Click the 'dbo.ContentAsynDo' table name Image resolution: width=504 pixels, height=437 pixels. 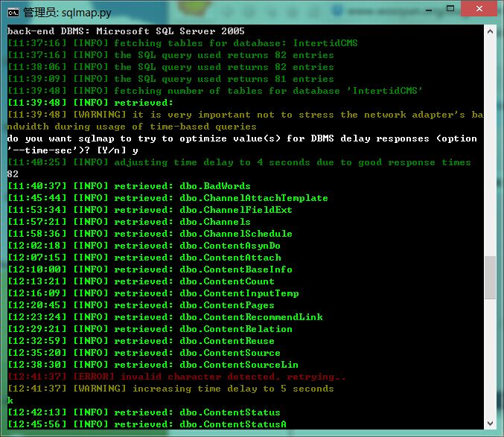click(230, 246)
